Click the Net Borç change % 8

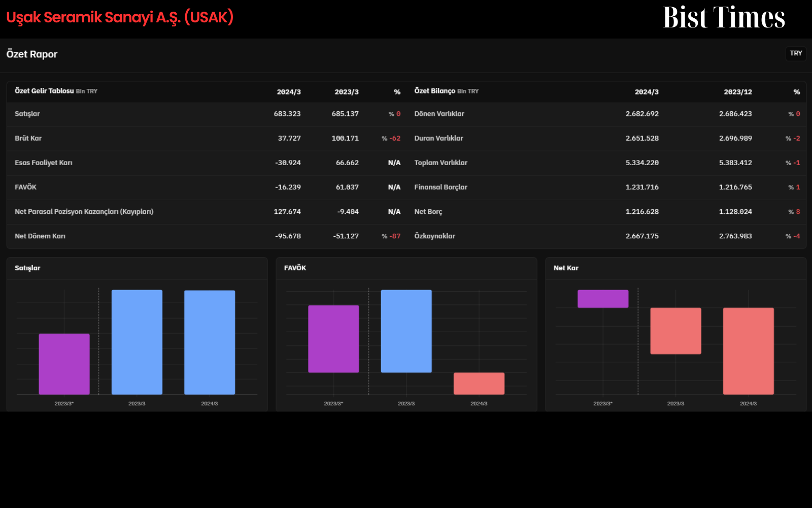point(794,211)
